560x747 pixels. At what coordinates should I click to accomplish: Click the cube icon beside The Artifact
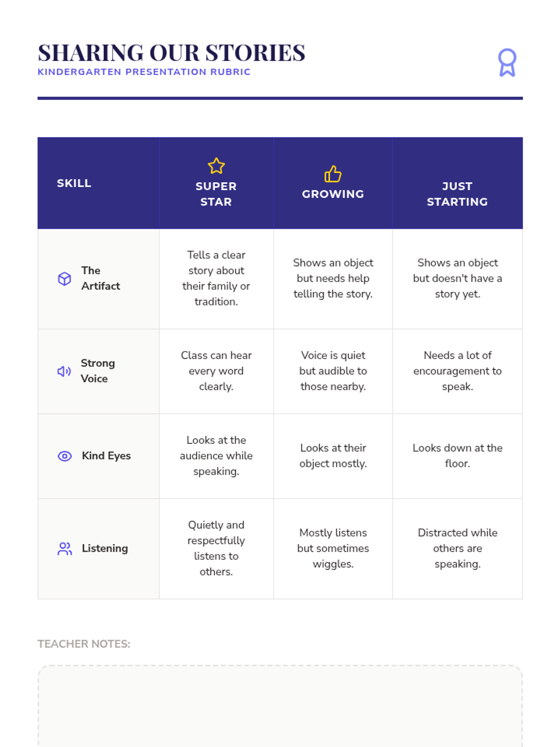pos(64,279)
